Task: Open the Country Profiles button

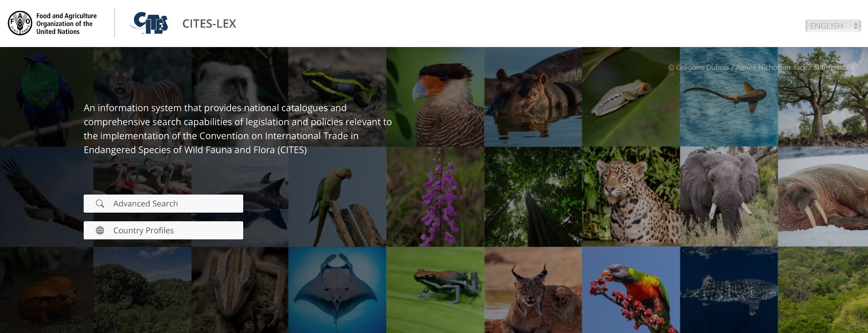Action: point(163,230)
